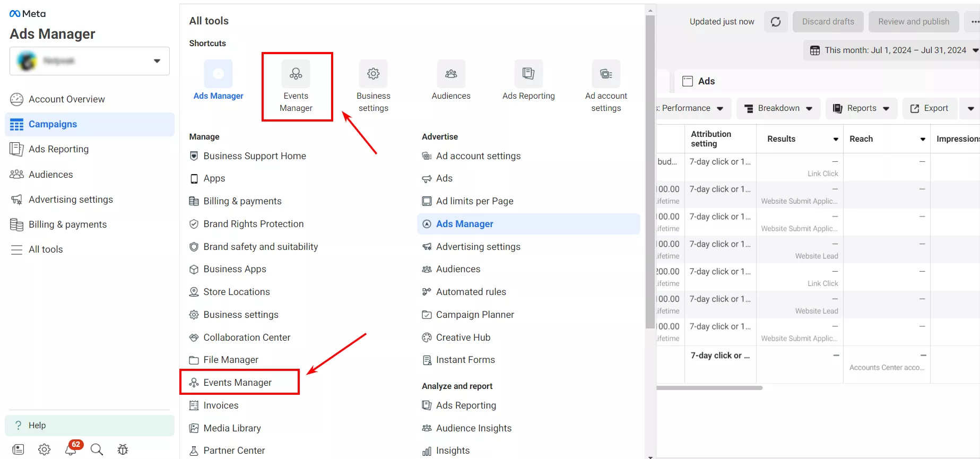This screenshot has width=980, height=459.
Task: Open Account Overview in sidebar
Action: (90, 99)
